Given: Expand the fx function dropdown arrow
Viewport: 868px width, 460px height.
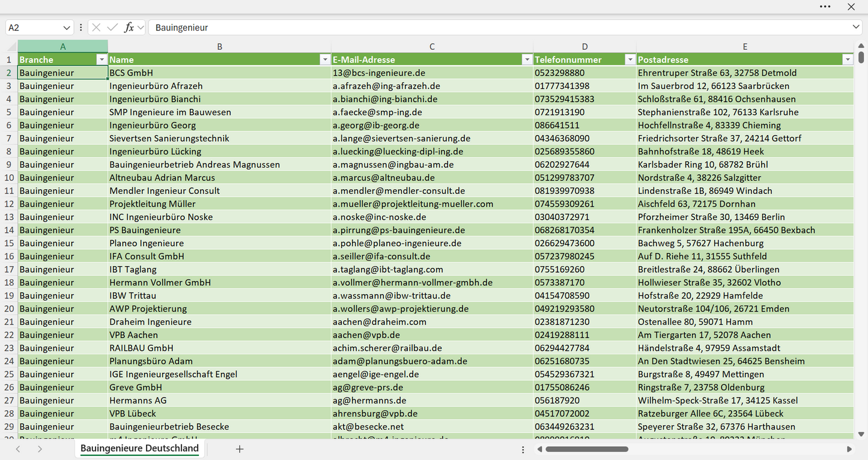Looking at the screenshot, I should click(x=141, y=28).
